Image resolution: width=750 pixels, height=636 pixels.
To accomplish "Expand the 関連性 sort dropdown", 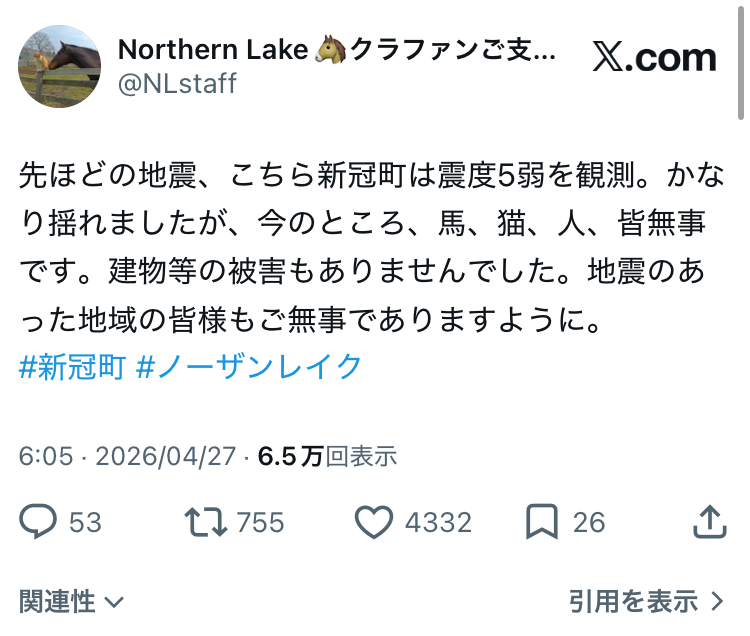I will [x=72, y=601].
